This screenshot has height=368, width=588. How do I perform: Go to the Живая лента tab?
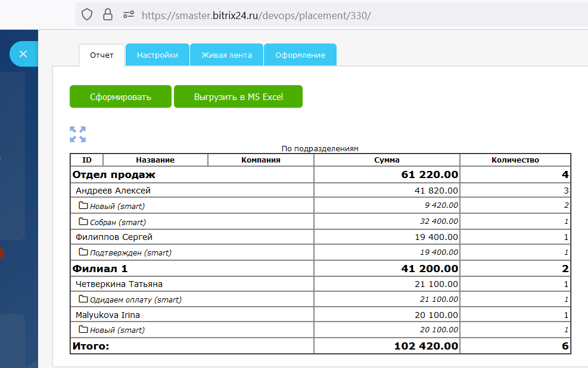pyautogui.click(x=226, y=55)
